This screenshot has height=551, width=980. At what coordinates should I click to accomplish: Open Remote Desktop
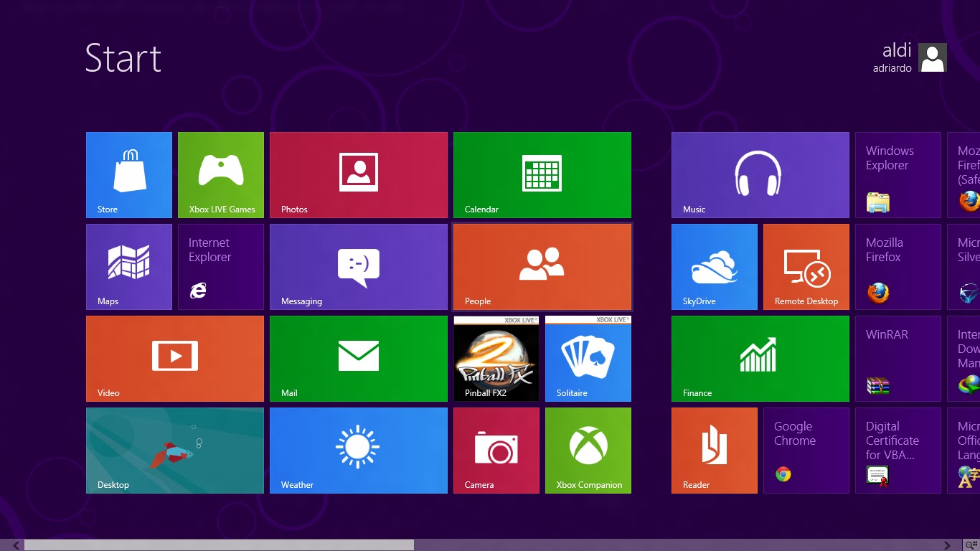[806, 266]
